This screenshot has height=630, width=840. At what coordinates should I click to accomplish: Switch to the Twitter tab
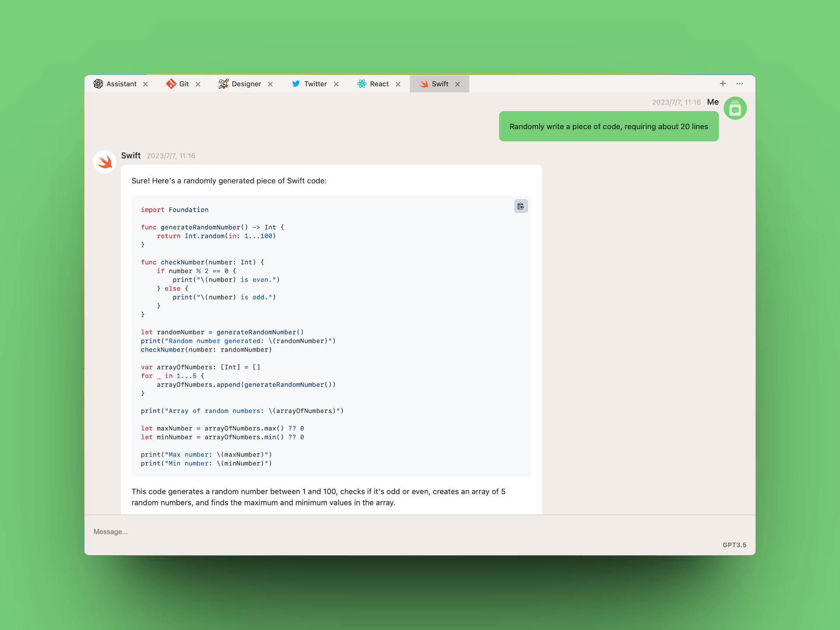(x=309, y=84)
